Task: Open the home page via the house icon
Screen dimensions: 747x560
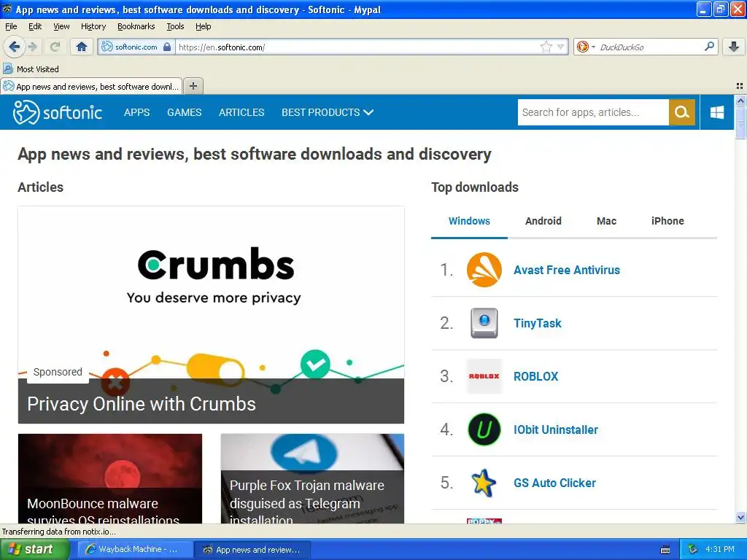Action: (x=82, y=47)
